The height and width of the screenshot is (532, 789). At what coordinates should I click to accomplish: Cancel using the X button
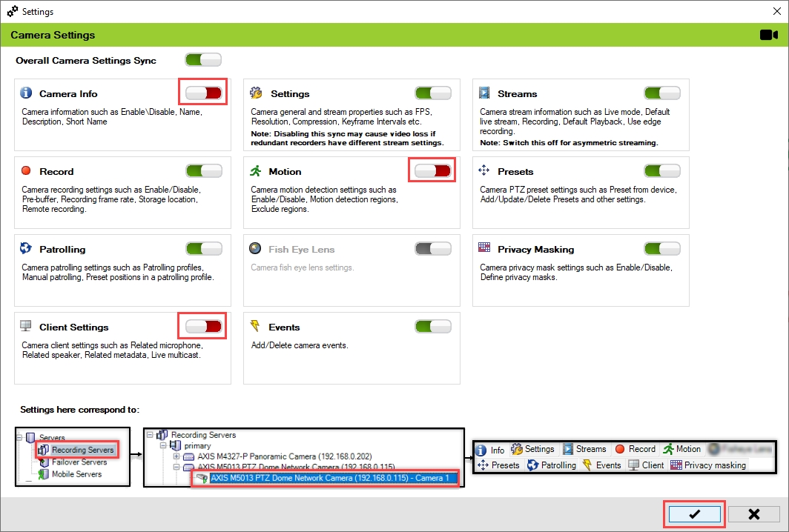[753, 514]
